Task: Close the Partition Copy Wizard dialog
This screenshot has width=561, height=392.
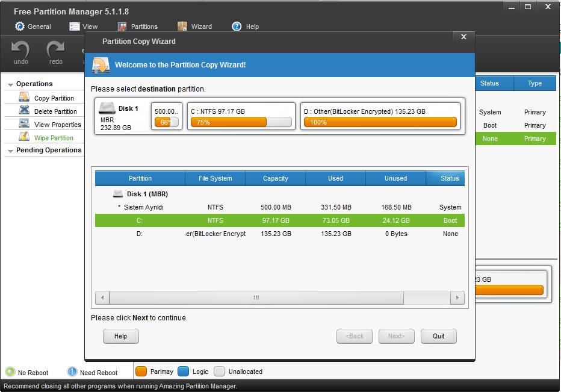Action: pyautogui.click(x=463, y=37)
